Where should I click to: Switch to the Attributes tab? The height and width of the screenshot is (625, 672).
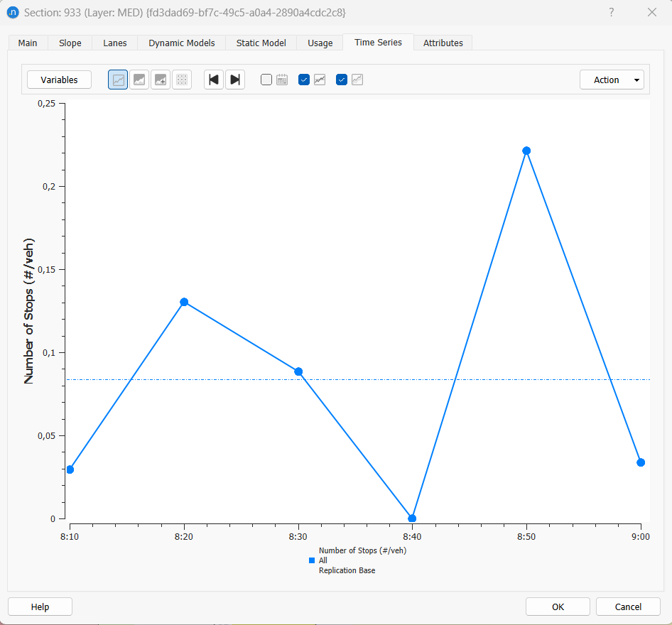pyautogui.click(x=443, y=43)
